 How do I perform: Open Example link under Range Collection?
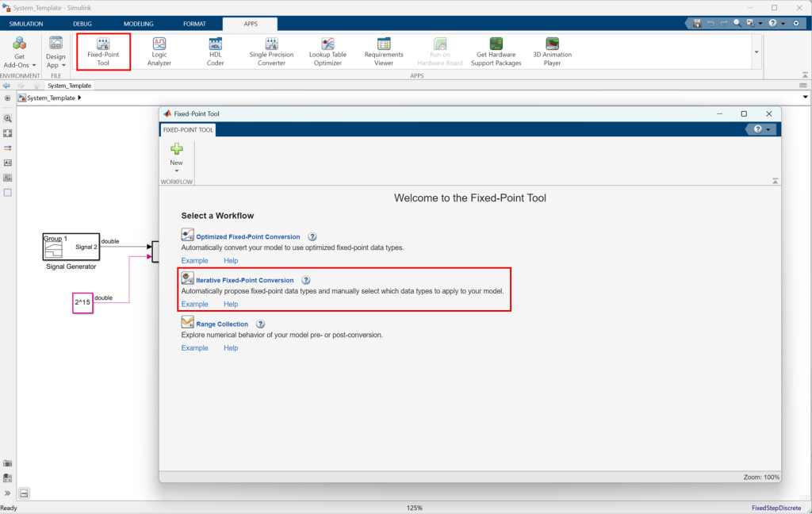(195, 348)
